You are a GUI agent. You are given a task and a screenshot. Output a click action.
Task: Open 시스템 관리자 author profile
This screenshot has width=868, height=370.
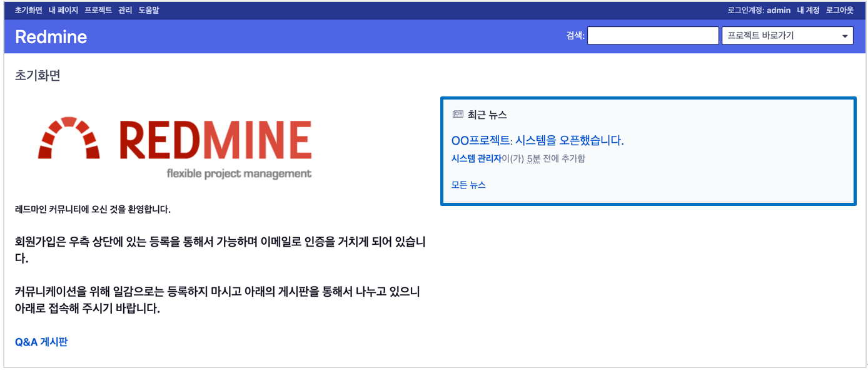[477, 158]
